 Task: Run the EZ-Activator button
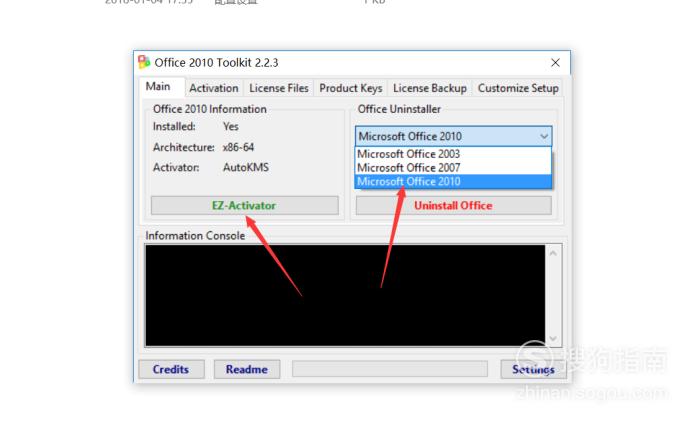(244, 206)
